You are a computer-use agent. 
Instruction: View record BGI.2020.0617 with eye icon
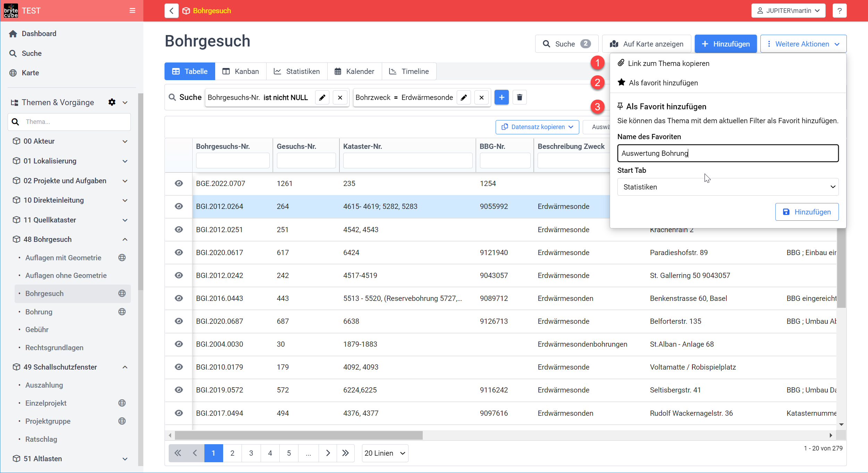[x=179, y=252]
